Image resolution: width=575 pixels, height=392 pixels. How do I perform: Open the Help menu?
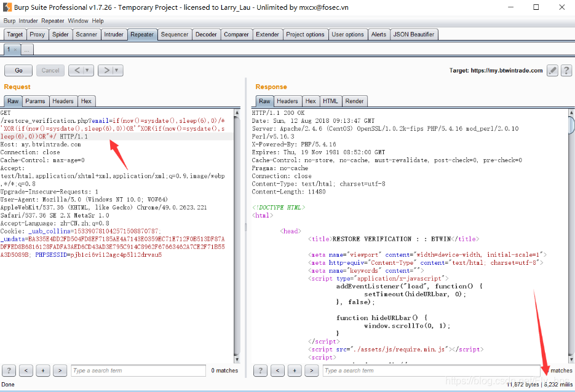[98, 21]
